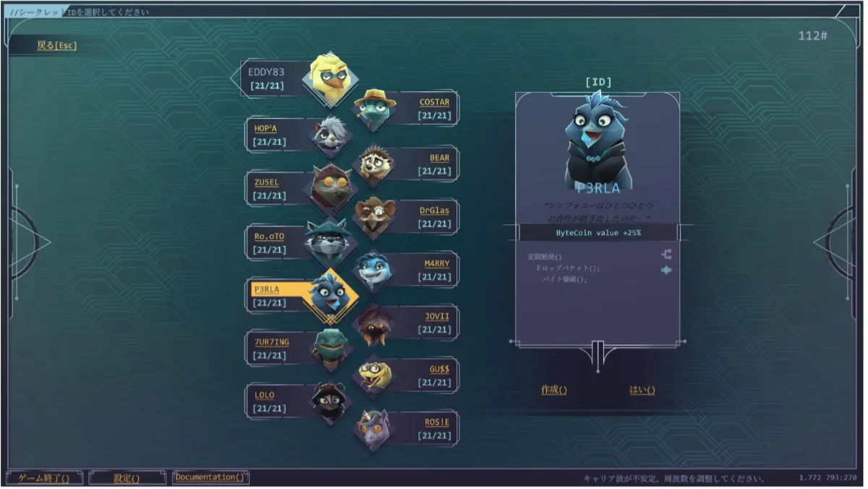Choose COSTAR character with hat portrait
The width and height of the screenshot is (868, 489).
coord(374,109)
